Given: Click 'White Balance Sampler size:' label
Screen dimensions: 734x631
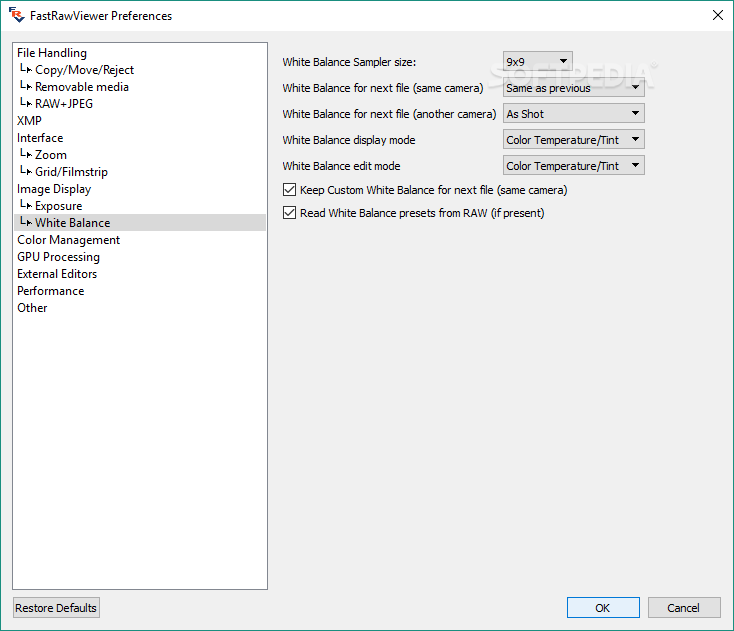Looking at the screenshot, I should pos(349,62).
